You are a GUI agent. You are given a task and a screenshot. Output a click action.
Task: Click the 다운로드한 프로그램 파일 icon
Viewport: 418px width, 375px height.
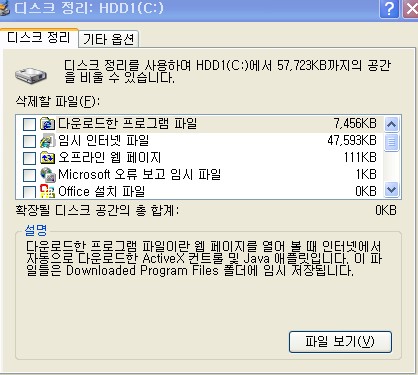[x=47, y=124]
